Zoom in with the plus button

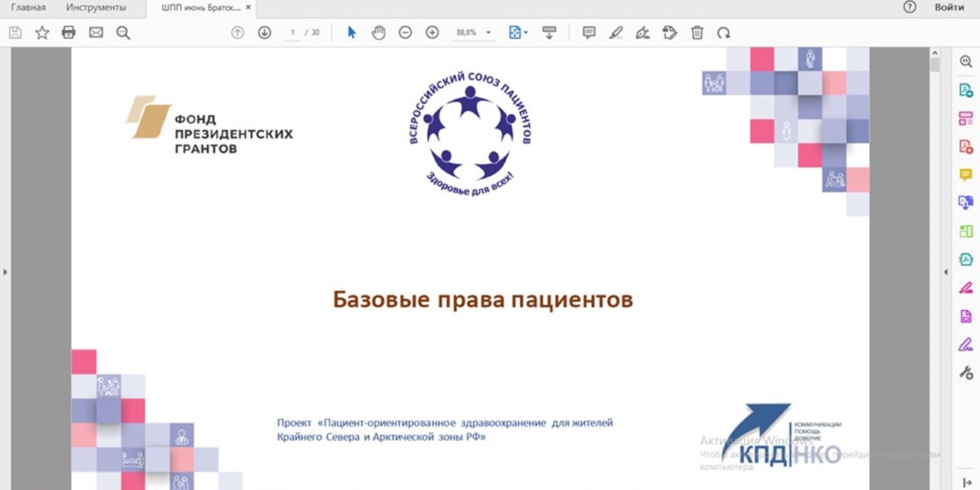coord(432,32)
